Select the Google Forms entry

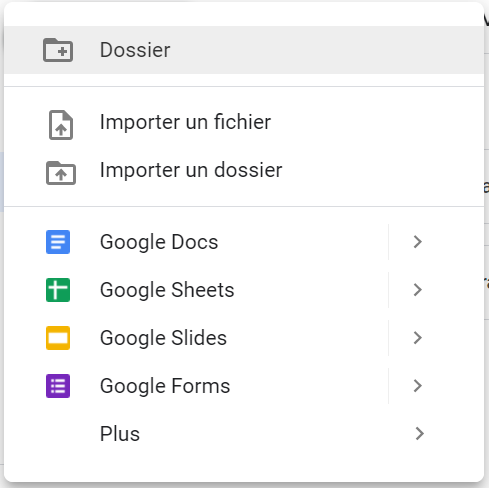pyautogui.click(x=196, y=386)
